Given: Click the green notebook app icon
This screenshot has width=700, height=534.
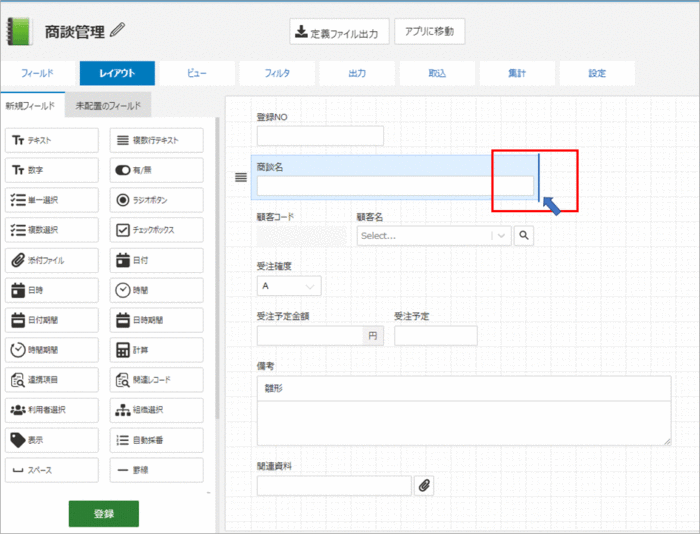Looking at the screenshot, I should 20,31.
